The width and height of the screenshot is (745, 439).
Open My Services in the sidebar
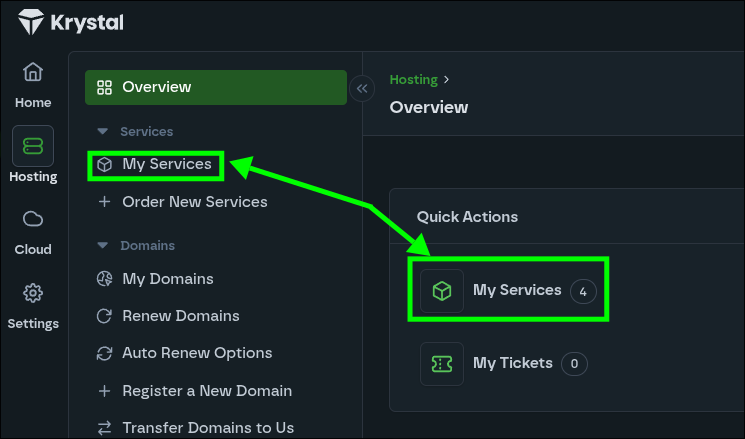pos(167,164)
